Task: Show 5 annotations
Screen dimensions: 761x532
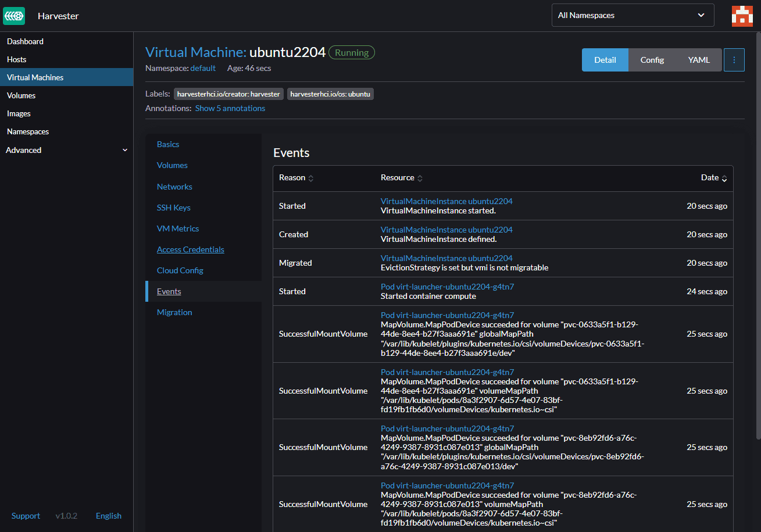Action: (x=230, y=108)
